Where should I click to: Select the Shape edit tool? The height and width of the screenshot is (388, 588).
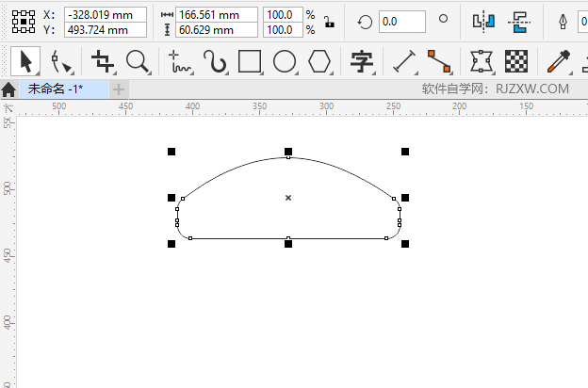(60, 61)
